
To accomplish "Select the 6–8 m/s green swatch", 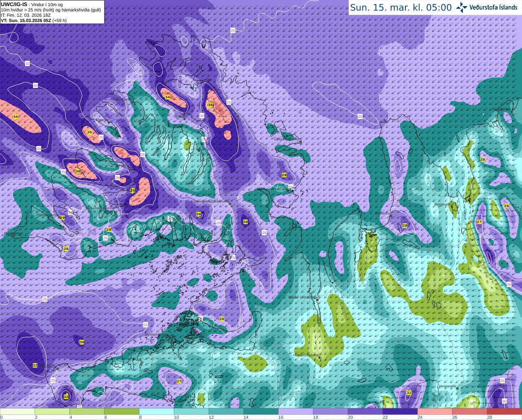I will point(122,411).
